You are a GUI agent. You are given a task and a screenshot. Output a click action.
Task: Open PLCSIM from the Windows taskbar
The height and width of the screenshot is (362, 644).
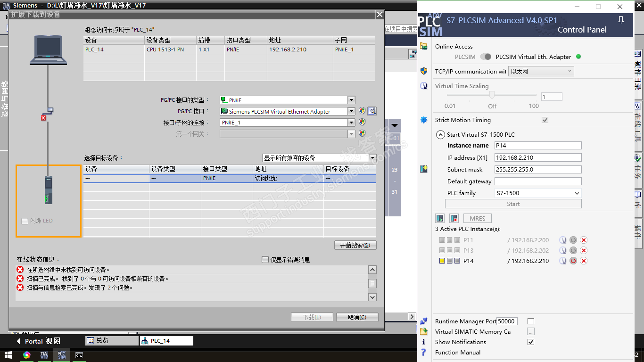62,355
